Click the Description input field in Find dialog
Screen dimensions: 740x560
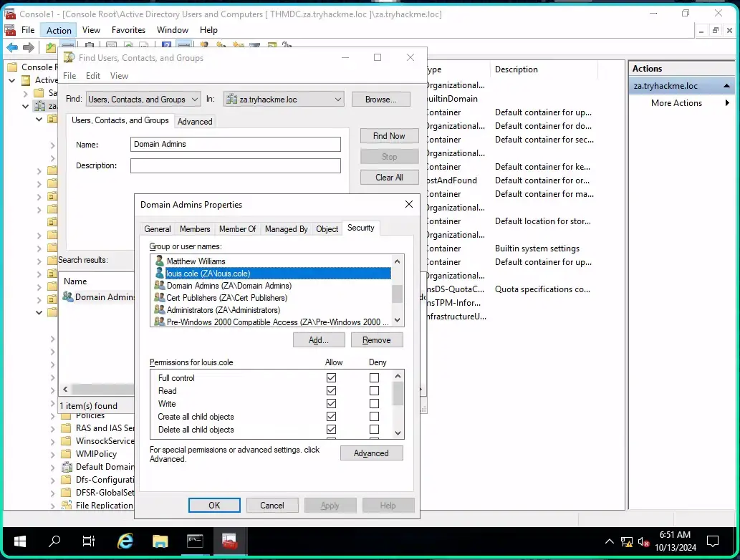[236, 165]
